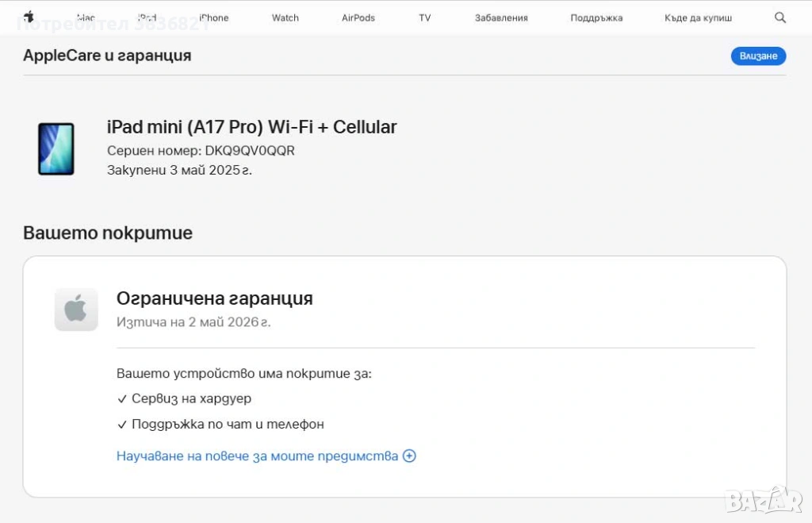
Task: Click the AppleCare и гаранция page title
Action: click(x=107, y=56)
